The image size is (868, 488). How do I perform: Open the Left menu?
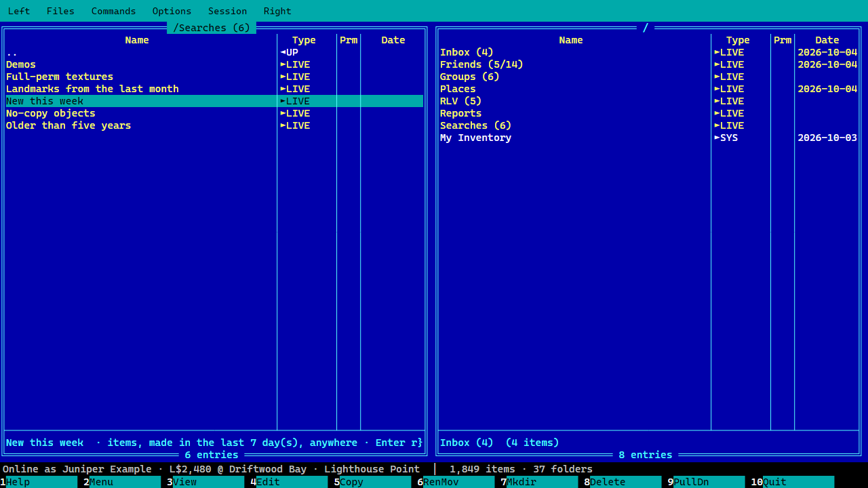click(x=19, y=11)
